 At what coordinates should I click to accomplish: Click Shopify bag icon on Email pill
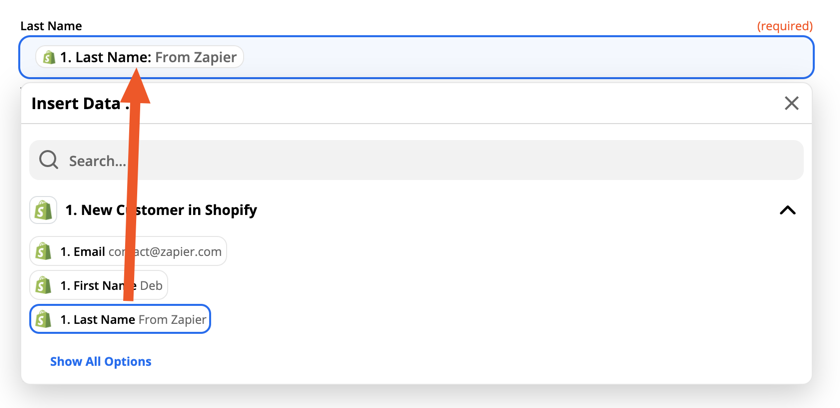pos(43,251)
